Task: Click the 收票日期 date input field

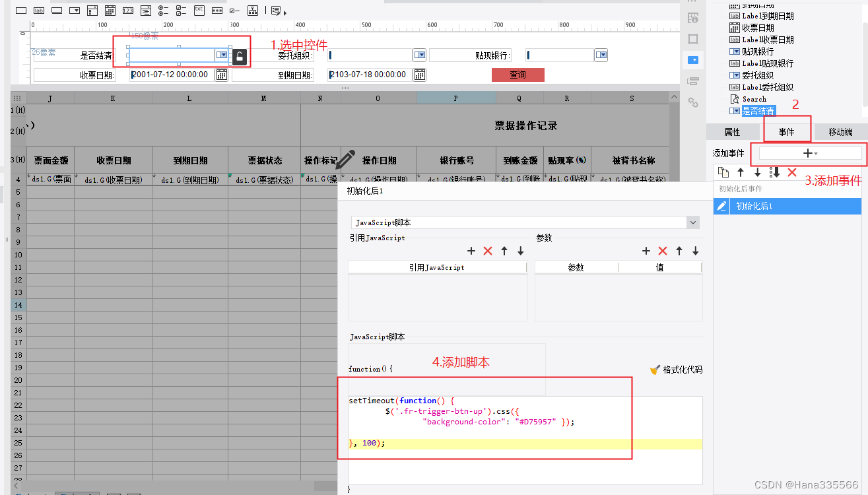Action: [x=172, y=75]
